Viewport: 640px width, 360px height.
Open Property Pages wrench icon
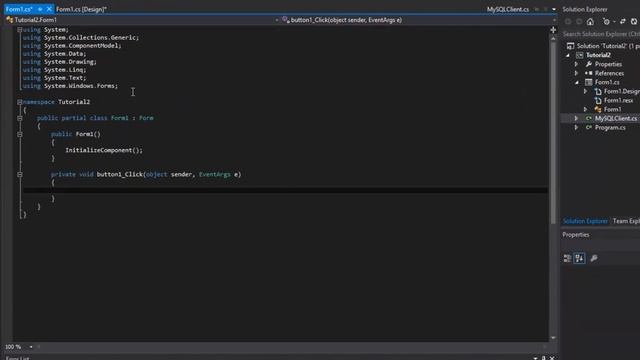point(594,258)
